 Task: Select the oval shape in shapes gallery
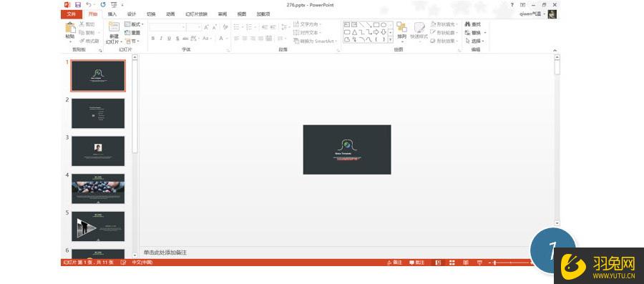384,24
